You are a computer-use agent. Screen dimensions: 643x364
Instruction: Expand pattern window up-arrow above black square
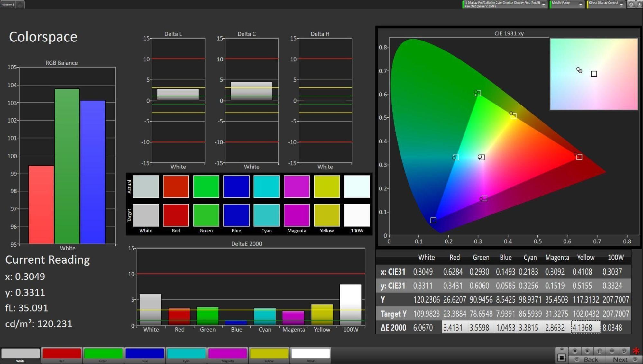pyautogui.click(x=562, y=349)
